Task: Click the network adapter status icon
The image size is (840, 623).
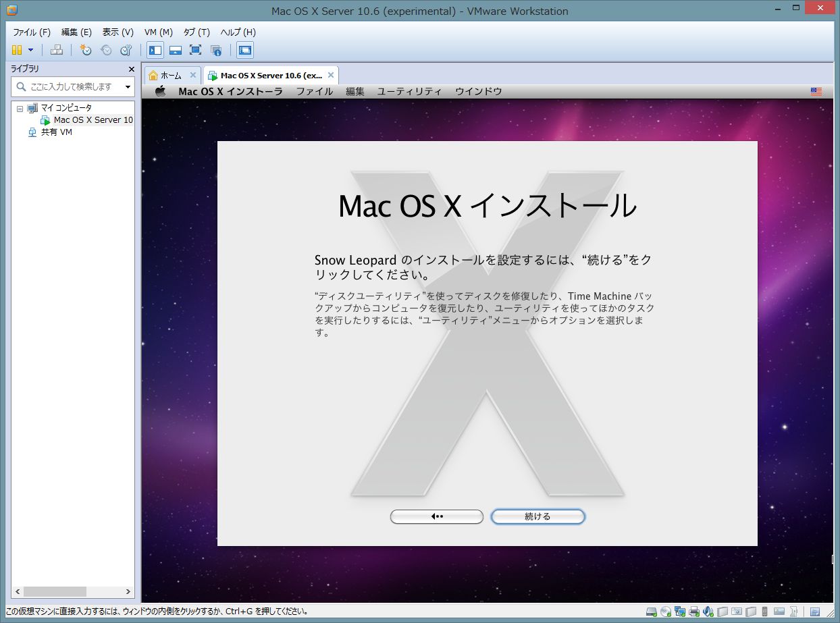Action: click(x=680, y=612)
